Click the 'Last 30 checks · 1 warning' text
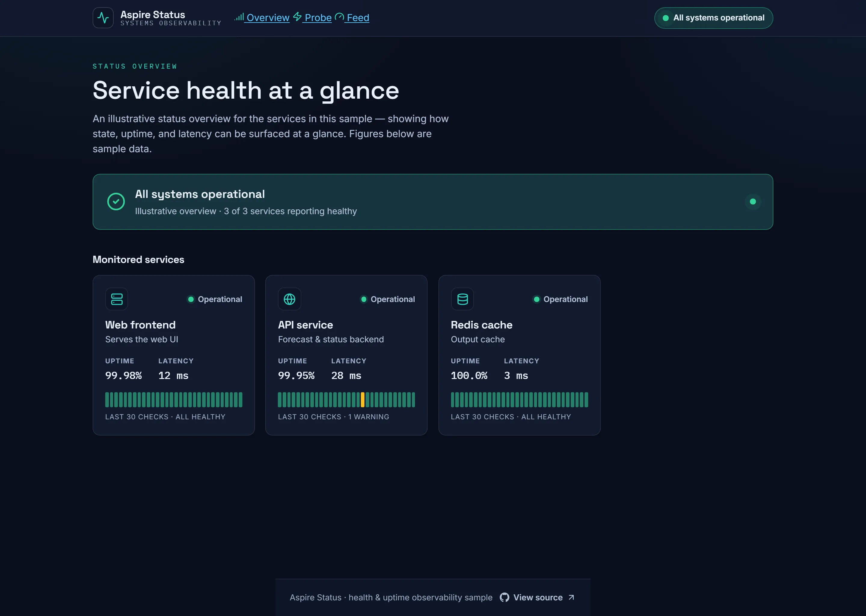The image size is (866, 616). tap(334, 417)
